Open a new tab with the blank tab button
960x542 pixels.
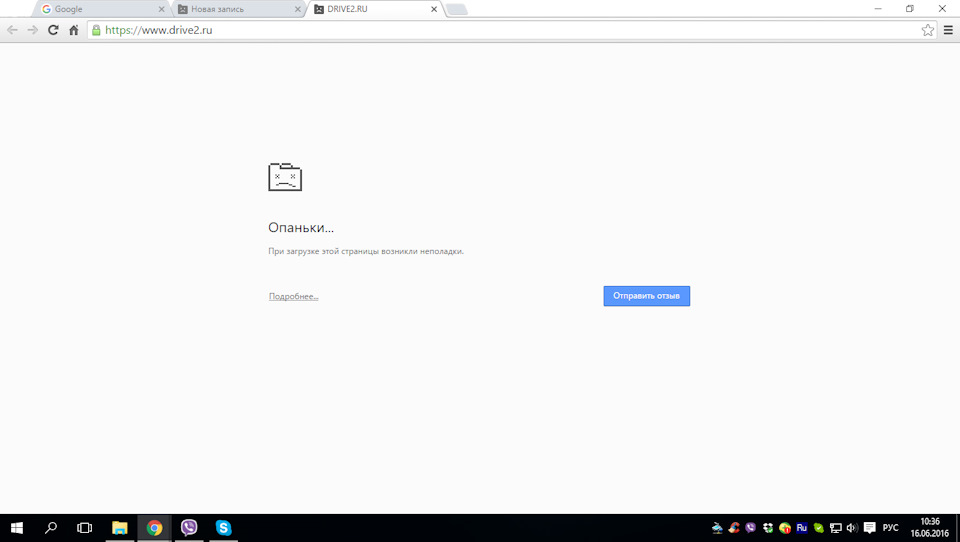coord(457,9)
